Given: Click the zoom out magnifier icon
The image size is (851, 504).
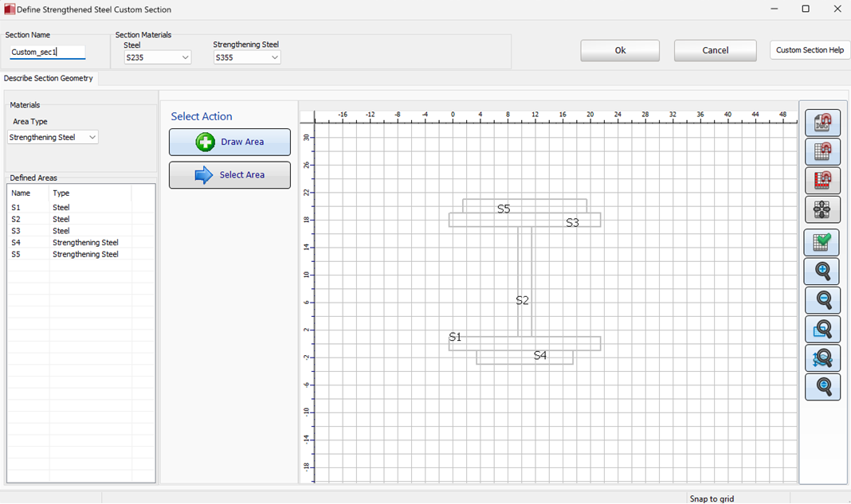Looking at the screenshot, I should (x=822, y=300).
